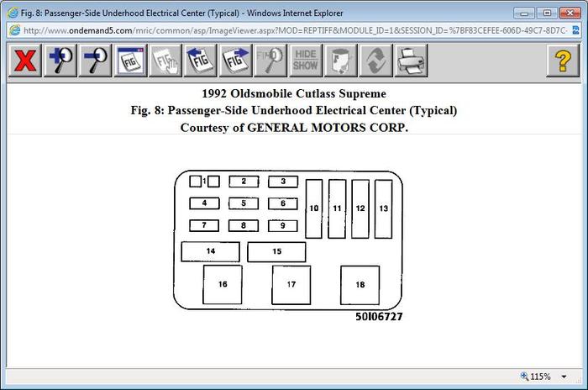Click tall relay box 10 in diagram
The image size is (588, 390).
[x=314, y=208]
